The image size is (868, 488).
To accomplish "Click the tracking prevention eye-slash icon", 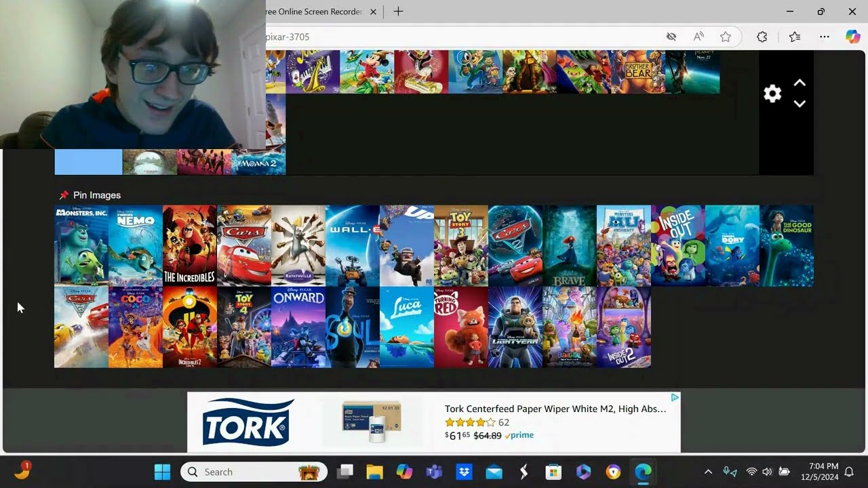I will [671, 37].
